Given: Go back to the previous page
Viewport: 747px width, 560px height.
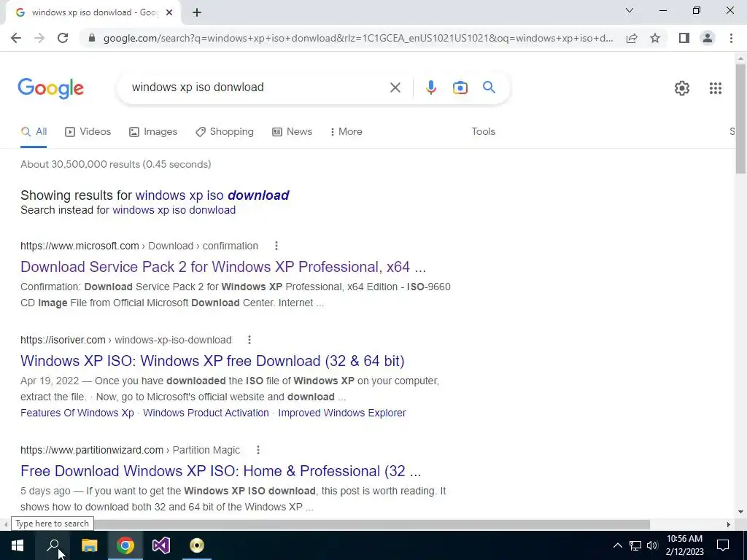Looking at the screenshot, I should point(16,38).
